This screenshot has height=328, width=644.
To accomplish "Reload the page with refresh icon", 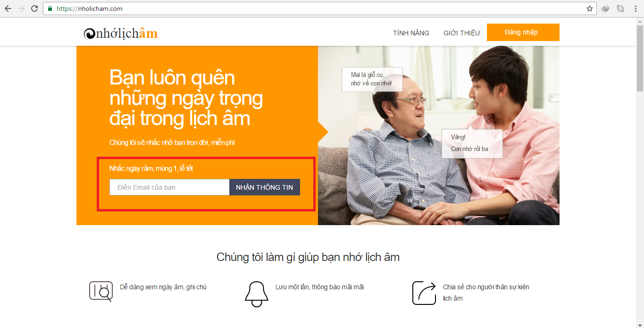I will tap(34, 8).
